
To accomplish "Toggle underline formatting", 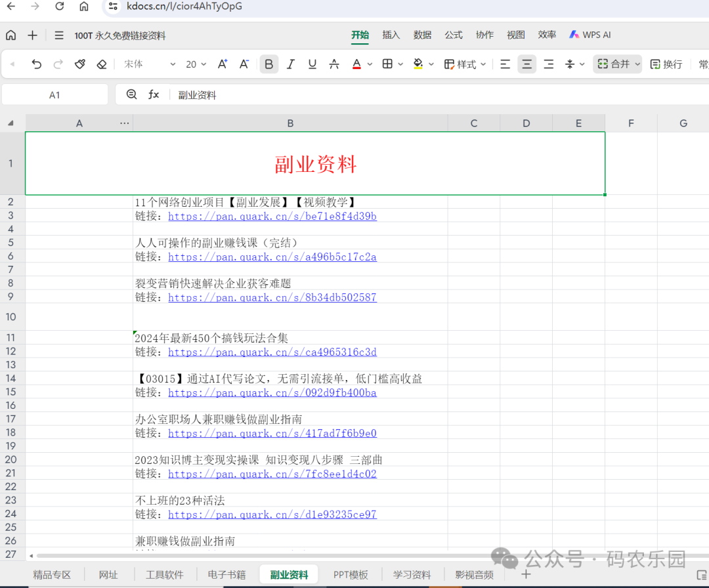I will [312, 64].
